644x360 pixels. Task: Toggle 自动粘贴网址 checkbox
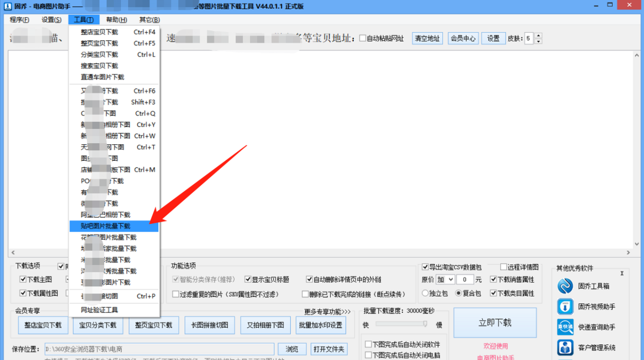pos(363,39)
